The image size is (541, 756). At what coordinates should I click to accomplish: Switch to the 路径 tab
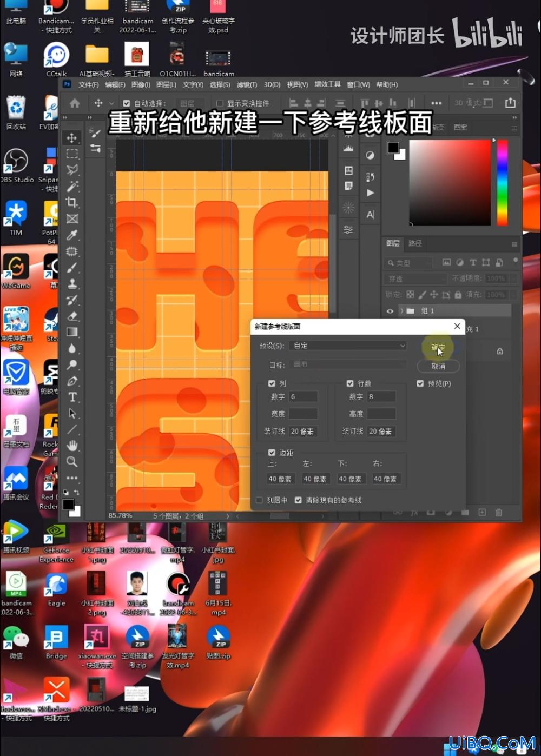pos(415,243)
